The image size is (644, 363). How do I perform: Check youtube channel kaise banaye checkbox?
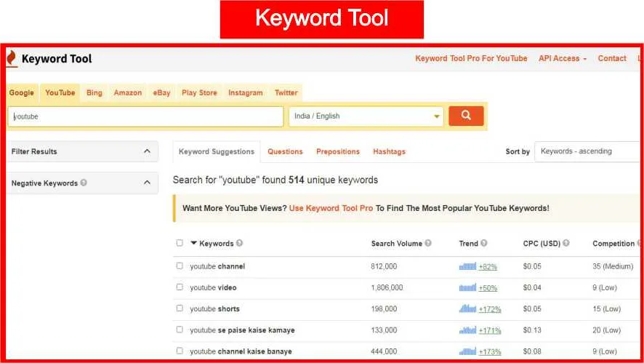tap(180, 351)
